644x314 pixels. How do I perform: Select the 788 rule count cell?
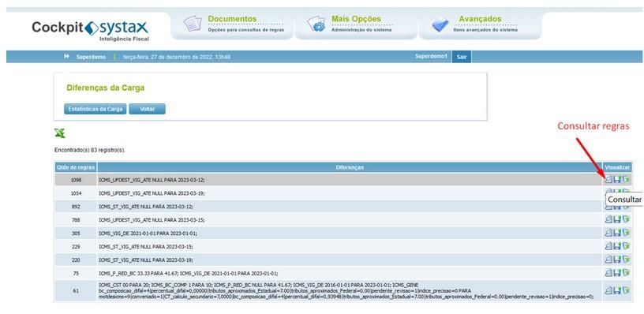point(76,220)
